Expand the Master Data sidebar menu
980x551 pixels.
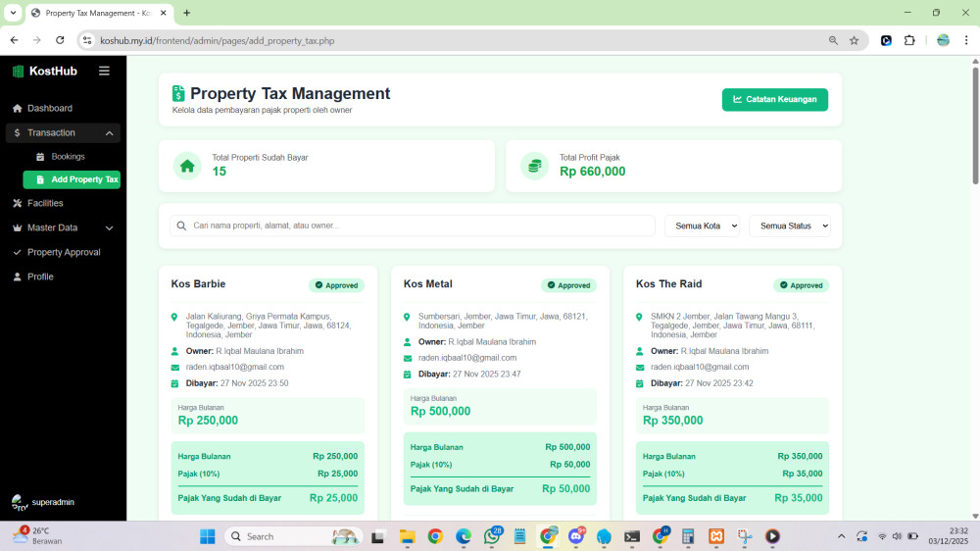109,227
